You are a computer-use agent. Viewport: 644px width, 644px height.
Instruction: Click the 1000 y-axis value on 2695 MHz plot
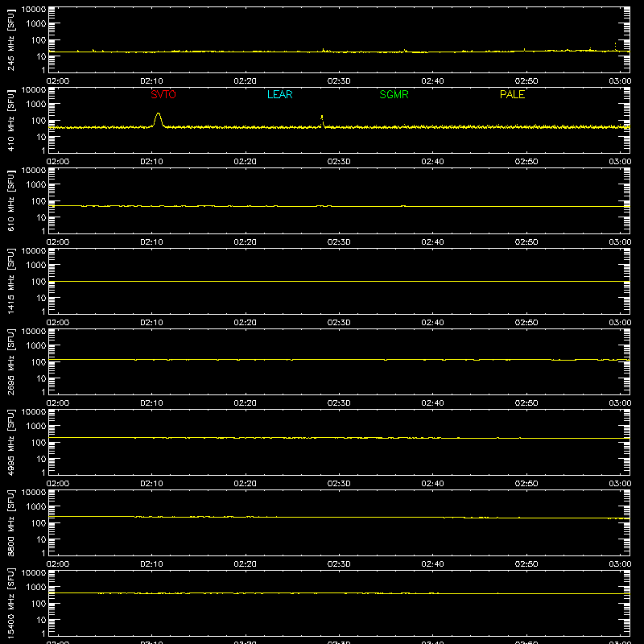(36, 346)
